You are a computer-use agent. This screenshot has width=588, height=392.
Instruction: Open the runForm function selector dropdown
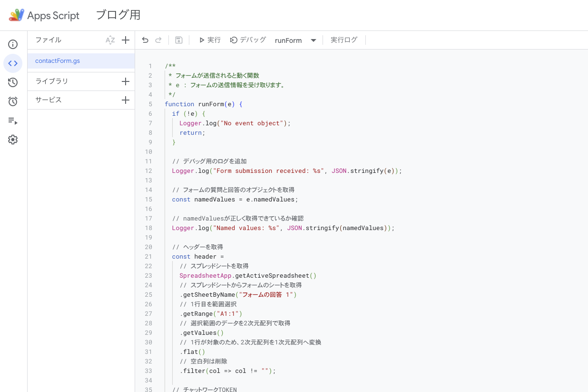tap(295, 40)
